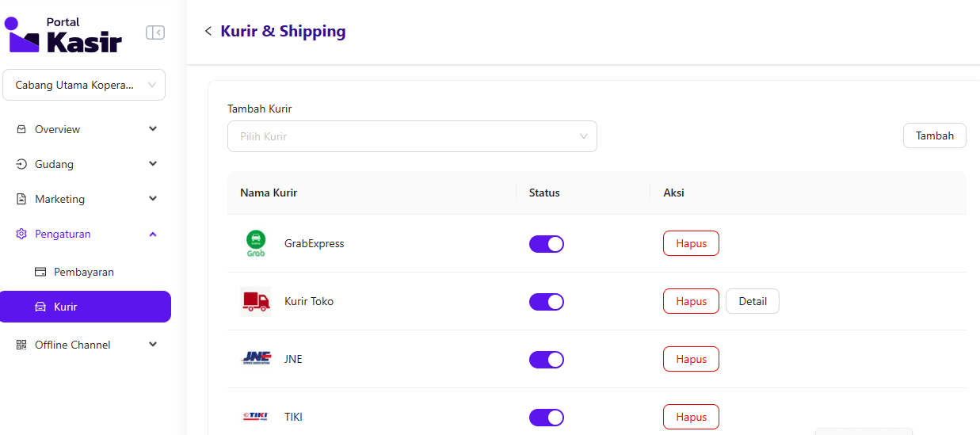Click the JNE courier logo
Viewport: 980px width, 435px height.
pyautogui.click(x=256, y=359)
